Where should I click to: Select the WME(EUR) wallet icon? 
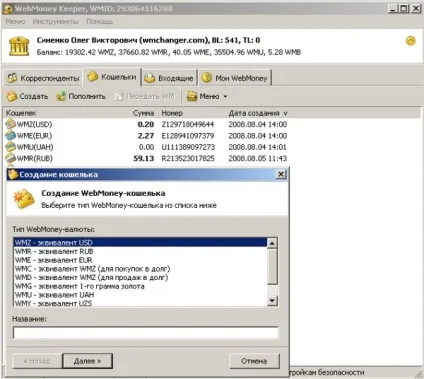[x=11, y=135]
